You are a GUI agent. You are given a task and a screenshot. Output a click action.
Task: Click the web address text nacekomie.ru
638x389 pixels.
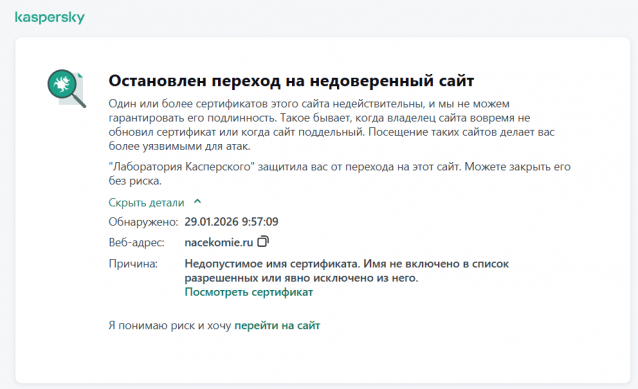(x=219, y=243)
